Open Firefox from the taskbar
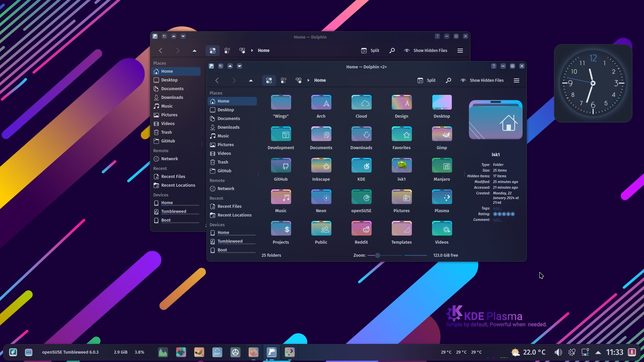This screenshot has height=362, width=644. pos(254,352)
